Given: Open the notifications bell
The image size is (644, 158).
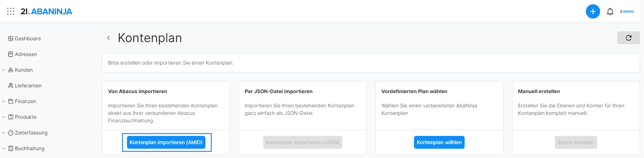Looking at the screenshot, I should [x=610, y=12].
